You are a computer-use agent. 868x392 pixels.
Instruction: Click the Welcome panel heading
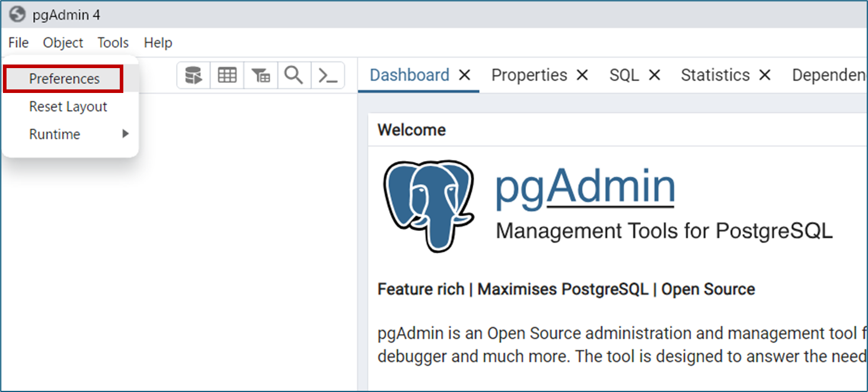(x=411, y=130)
